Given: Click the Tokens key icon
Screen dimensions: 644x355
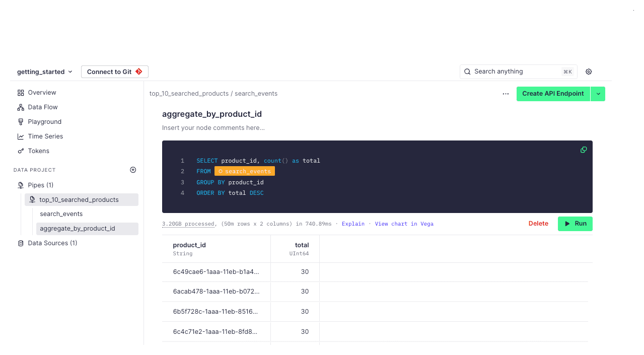Looking at the screenshot, I should tap(21, 151).
